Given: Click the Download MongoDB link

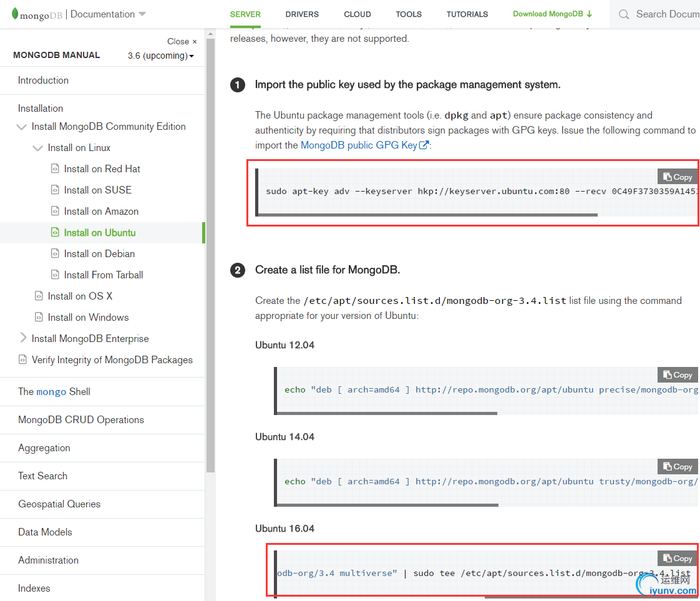Looking at the screenshot, I should 552,14.
